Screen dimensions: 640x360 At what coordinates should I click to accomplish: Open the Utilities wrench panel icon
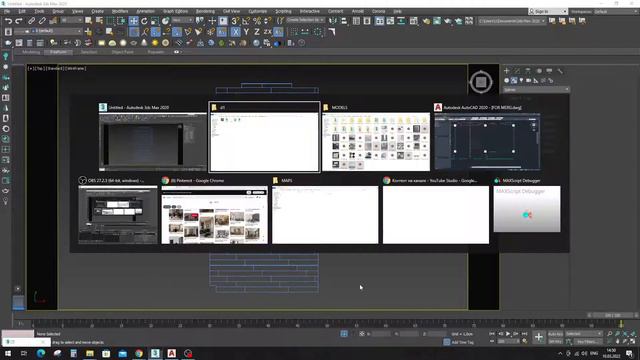pyautogui.click(x=560, y=71)
